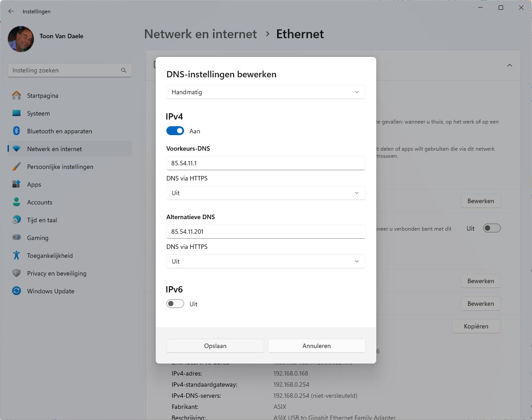Disable the IPv4 toggle
This screenshot has width=532, height=420.
[x=175, y=131]
